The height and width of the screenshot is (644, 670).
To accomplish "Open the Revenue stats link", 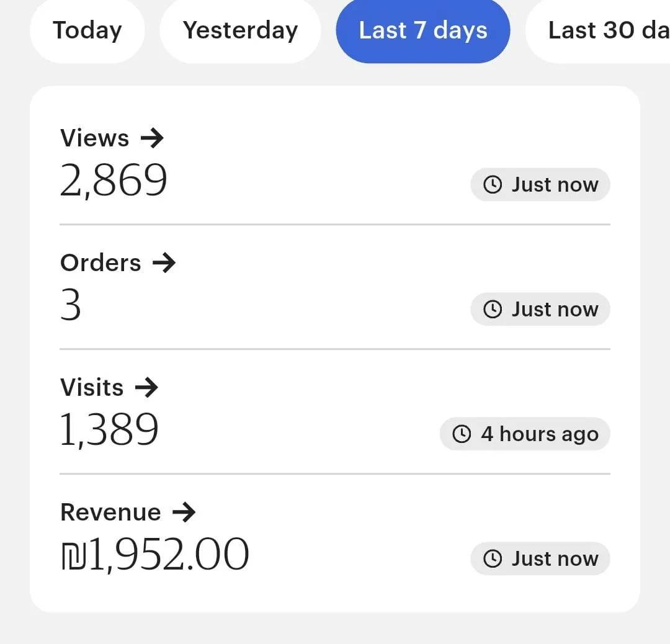I will (x=110, y=512).
